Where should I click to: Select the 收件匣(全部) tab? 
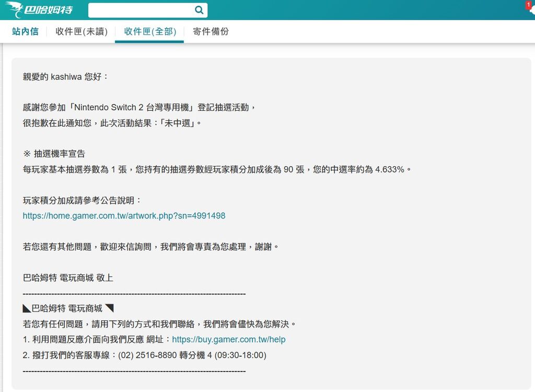[150, 31]
